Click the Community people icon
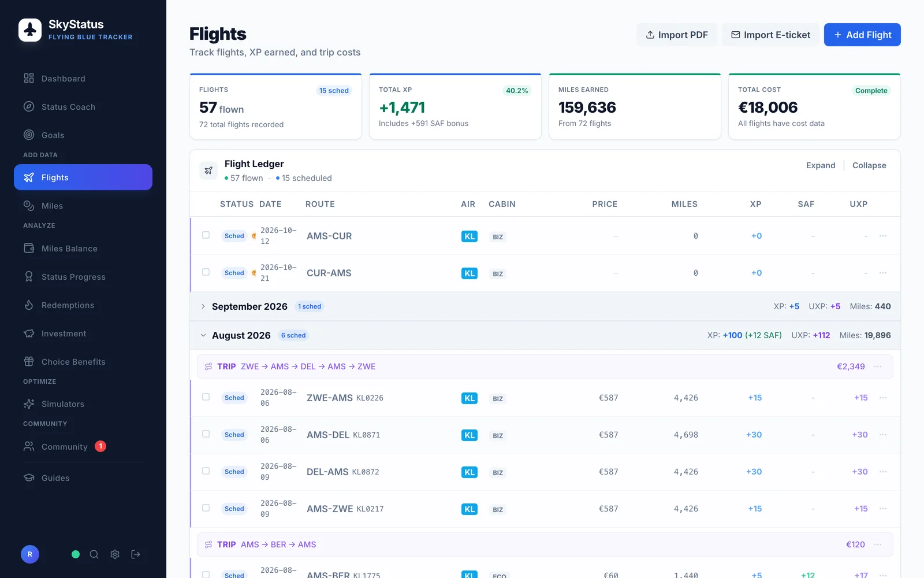 point(29,446)
